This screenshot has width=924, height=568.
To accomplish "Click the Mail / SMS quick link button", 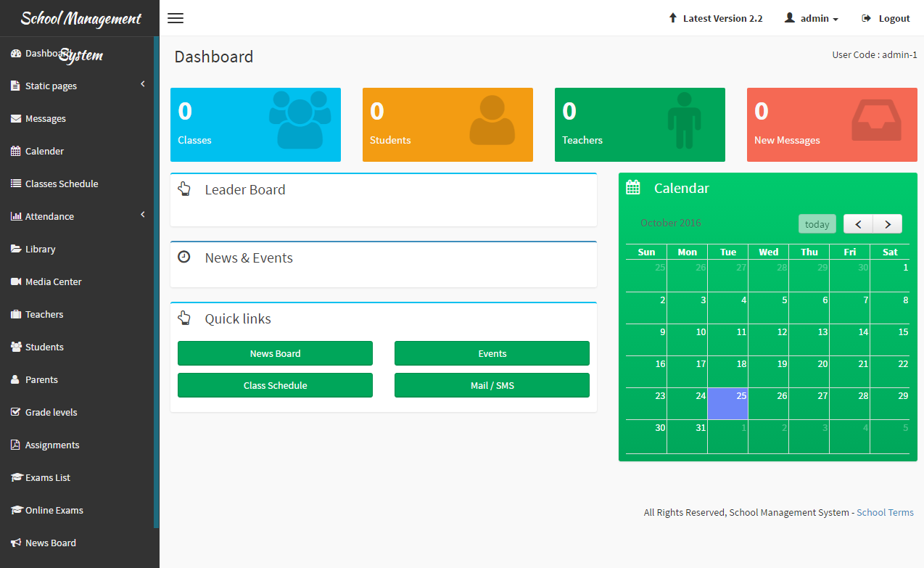I will [492, 385].
